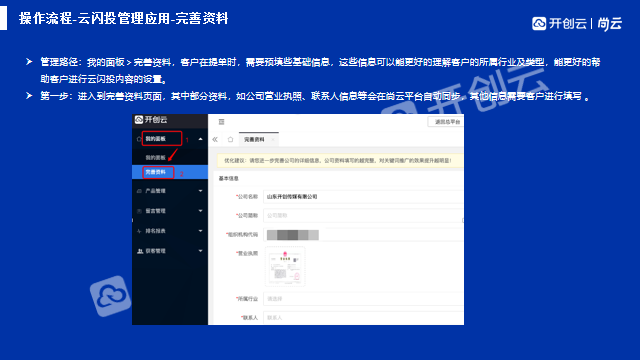This screenshot has height=360, width=640.
Task: Click the 公司名称 input field
Action: point(363,197)
